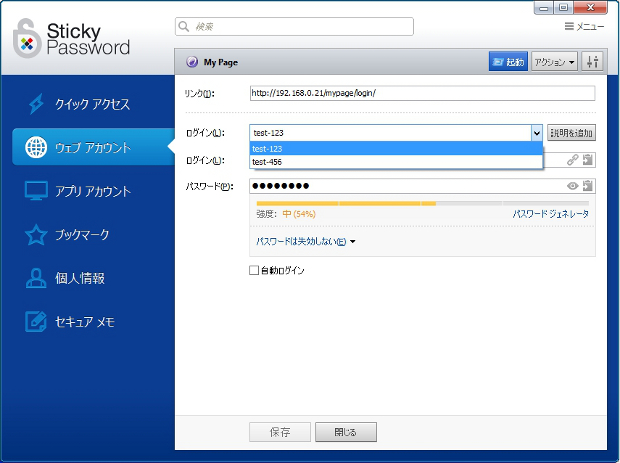Open the アクション dropdown button

click(x=554, y=62)
